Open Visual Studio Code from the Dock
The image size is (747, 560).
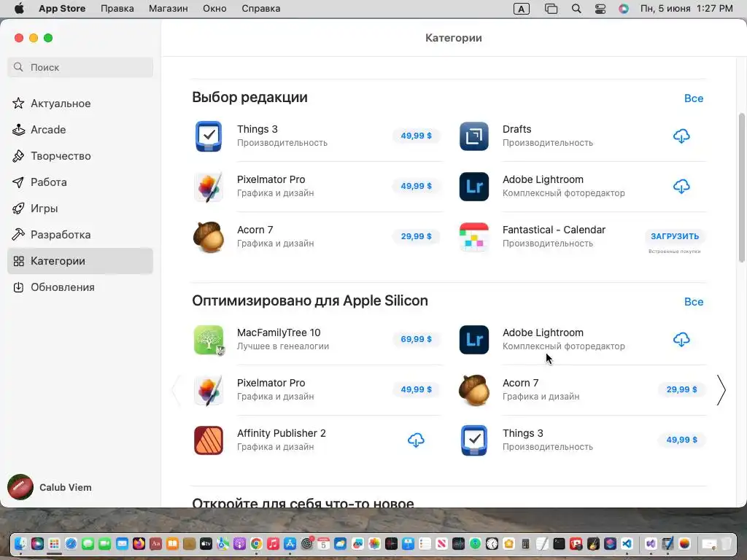coord(627,543)
